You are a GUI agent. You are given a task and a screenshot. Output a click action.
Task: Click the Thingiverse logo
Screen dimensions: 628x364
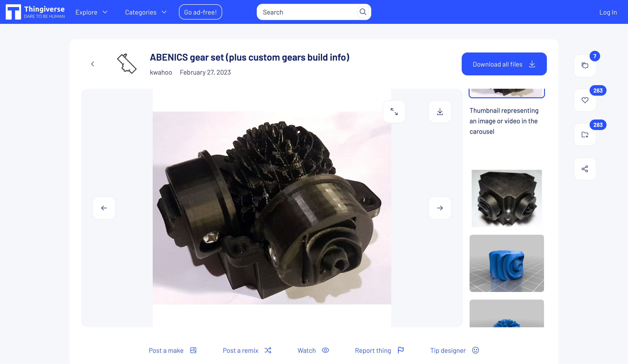pos(35,12)
